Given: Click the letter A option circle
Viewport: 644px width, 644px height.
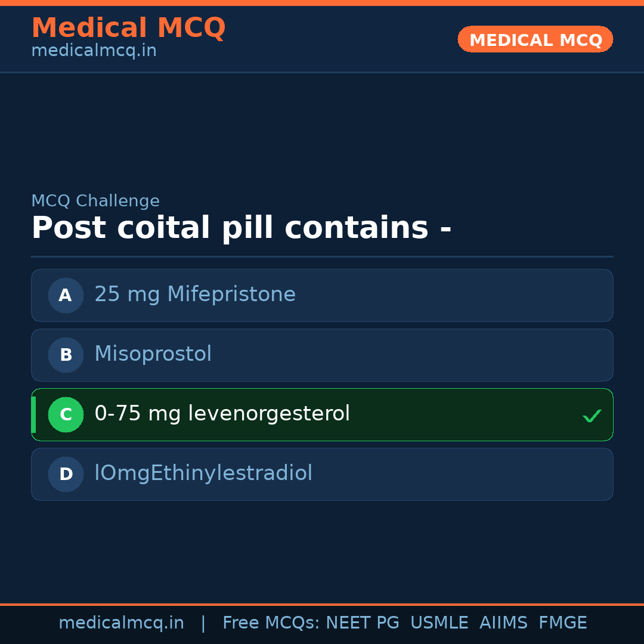Looking at the screenshot, I should (x=66, y=295).
